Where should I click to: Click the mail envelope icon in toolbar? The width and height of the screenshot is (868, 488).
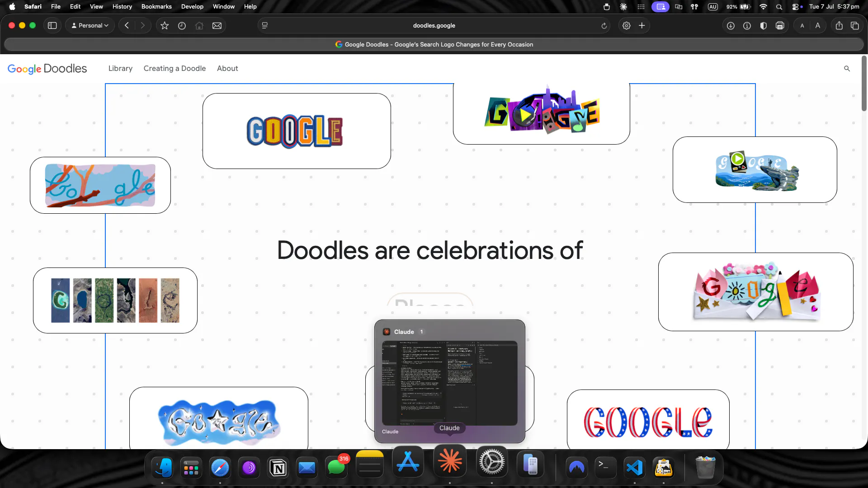(x=217, y=26)
